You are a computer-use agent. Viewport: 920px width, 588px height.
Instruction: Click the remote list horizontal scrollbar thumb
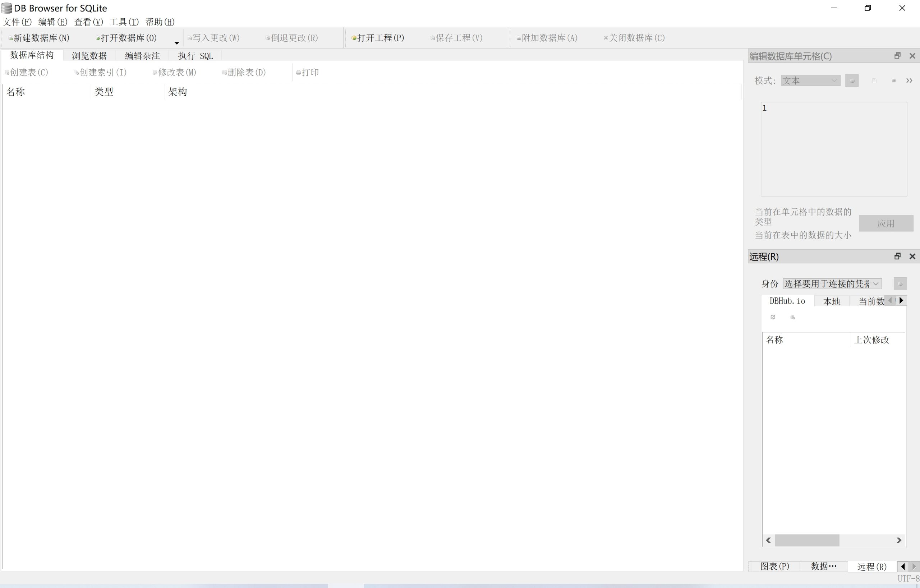pyautogui.click(x=807, y=540)
